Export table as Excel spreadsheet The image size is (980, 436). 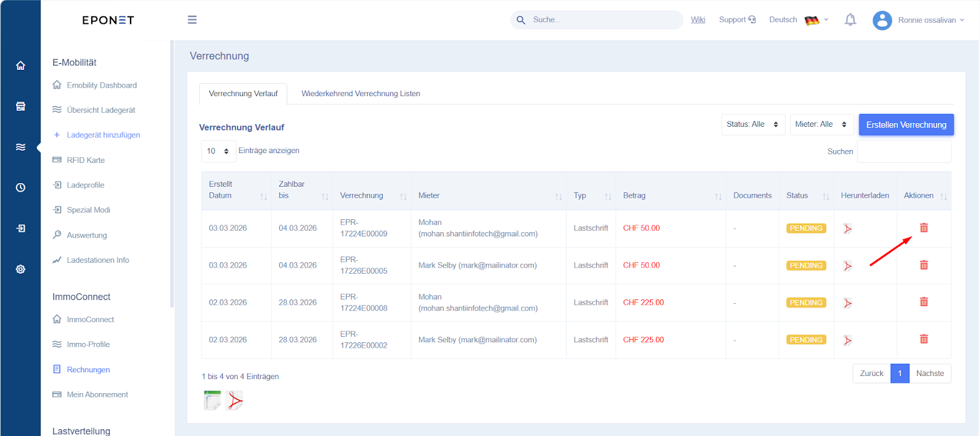point(212,400)
